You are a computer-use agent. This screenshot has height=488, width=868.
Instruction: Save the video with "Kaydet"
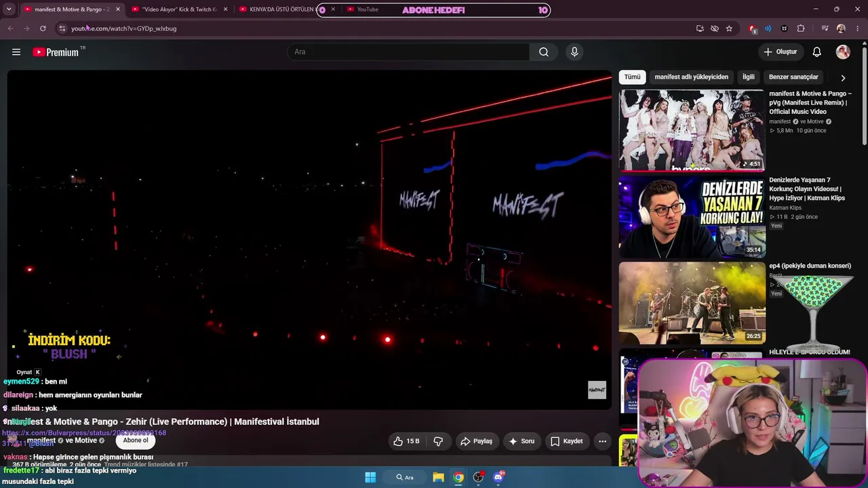567,441
